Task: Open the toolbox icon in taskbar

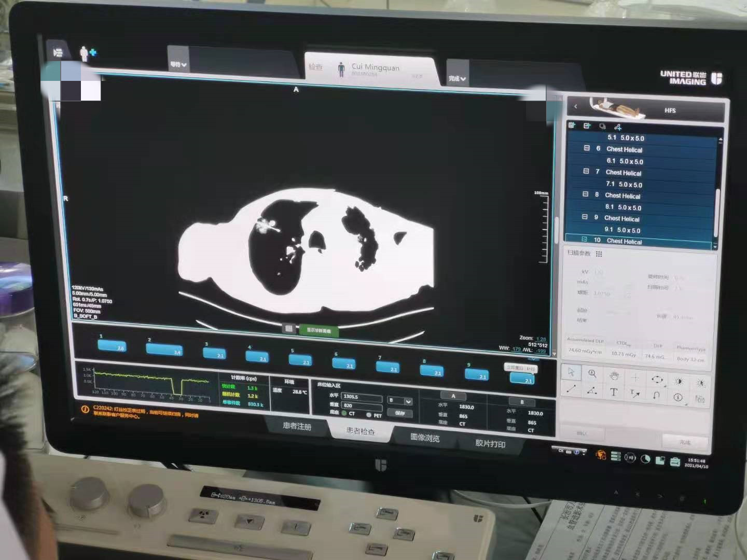Action: tap(675, 461)
